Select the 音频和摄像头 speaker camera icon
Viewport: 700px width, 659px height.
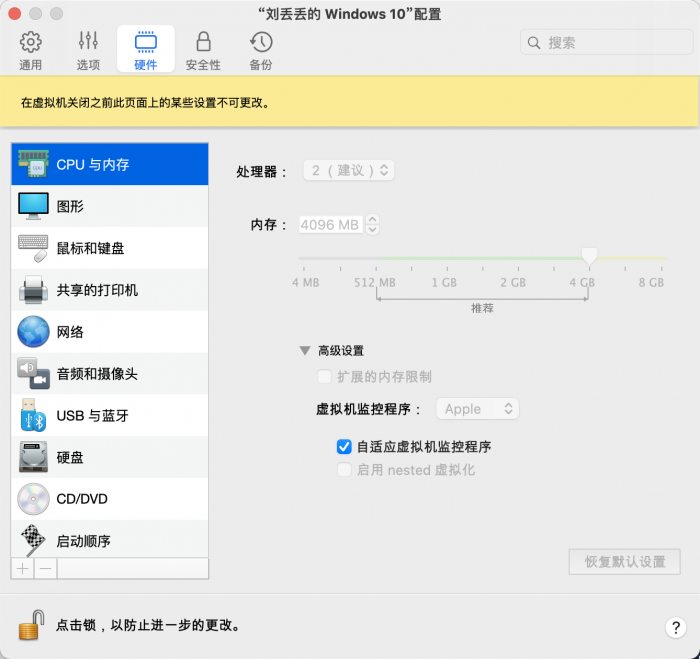tap(33, 374)
